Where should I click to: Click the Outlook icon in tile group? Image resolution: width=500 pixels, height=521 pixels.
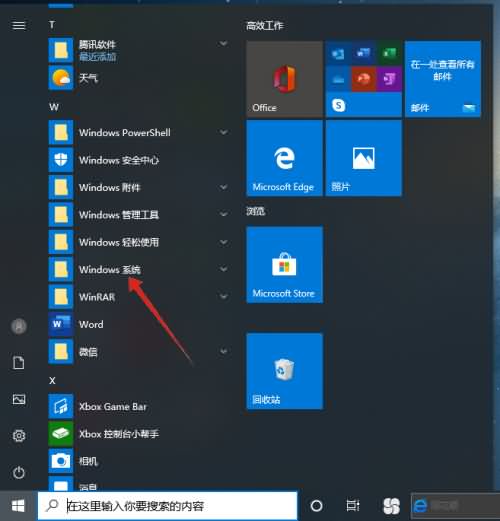(x=338, y=53)
